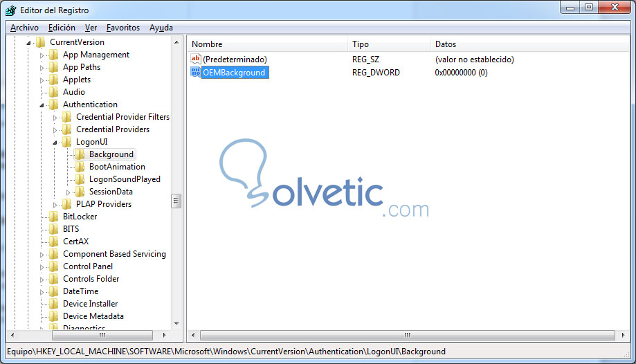
Task: Click the Authentication folder icon
Action: [53, 104]
